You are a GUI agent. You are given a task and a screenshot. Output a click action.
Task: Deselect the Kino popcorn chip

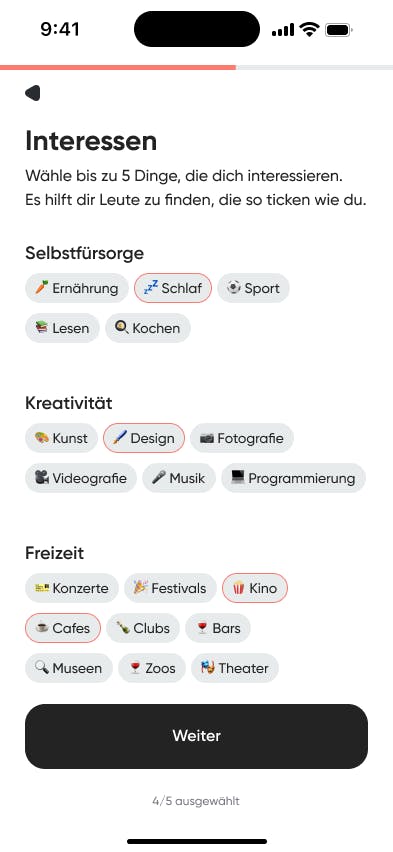(255, 588)
